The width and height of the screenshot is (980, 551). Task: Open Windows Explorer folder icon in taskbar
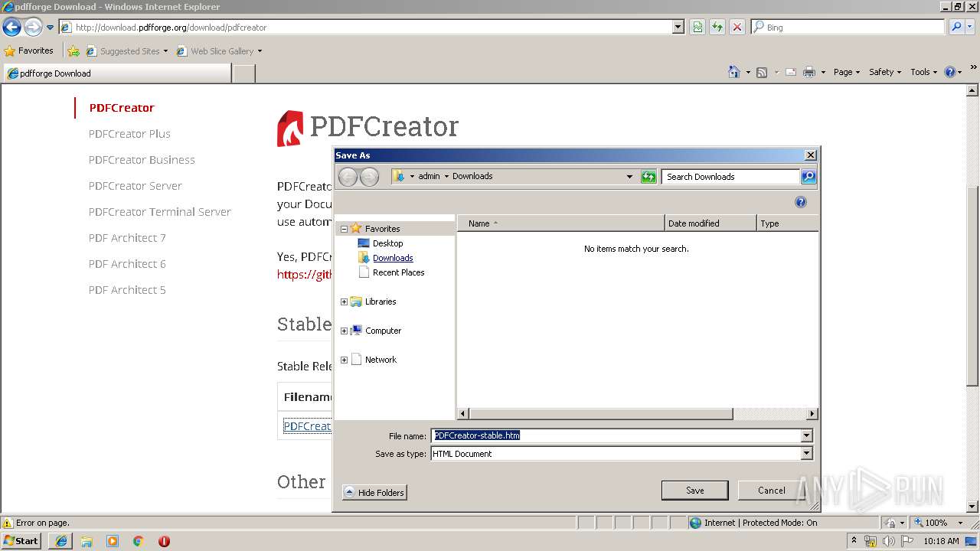87,541
